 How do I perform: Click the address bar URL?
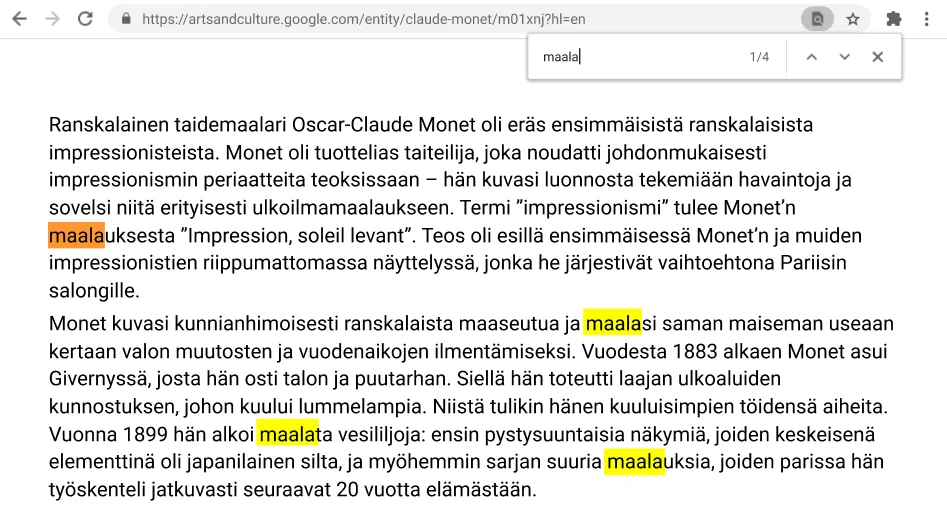[x=364, y=19]
